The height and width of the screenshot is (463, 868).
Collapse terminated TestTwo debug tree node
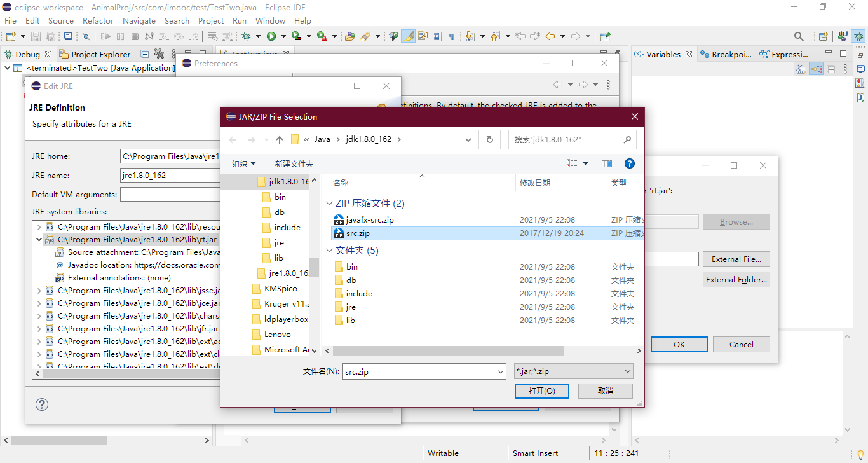8,67
